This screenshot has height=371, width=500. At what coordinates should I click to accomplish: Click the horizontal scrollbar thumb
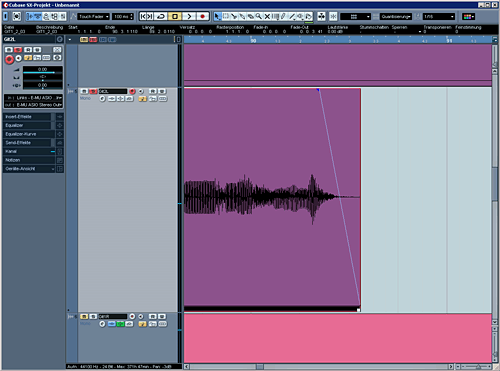[x=260, y=367]
